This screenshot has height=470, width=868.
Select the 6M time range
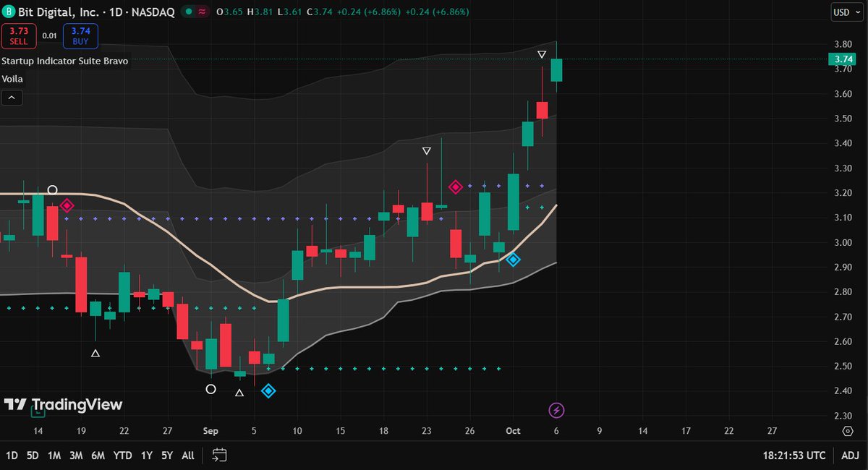[98, 456]
